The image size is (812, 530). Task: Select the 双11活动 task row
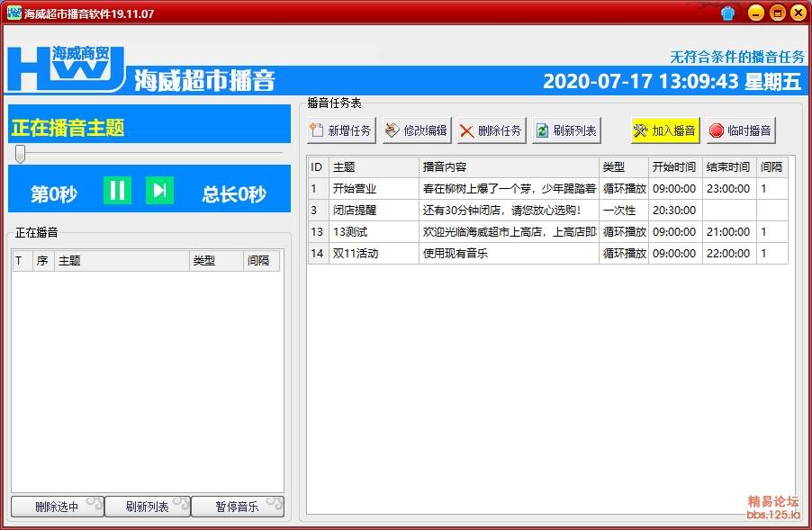pyautogui.click(x=548, y=253)
